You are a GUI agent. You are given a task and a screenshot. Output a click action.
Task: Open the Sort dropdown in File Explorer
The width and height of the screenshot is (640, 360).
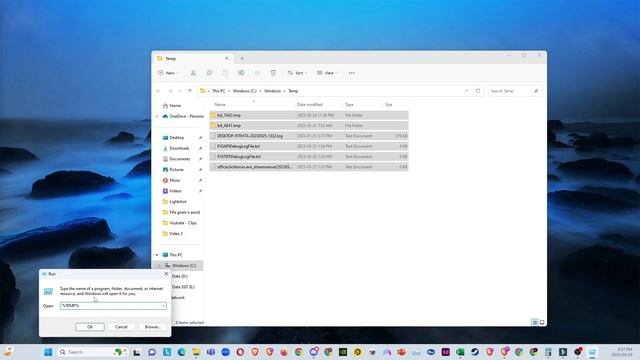pos(297,73)
